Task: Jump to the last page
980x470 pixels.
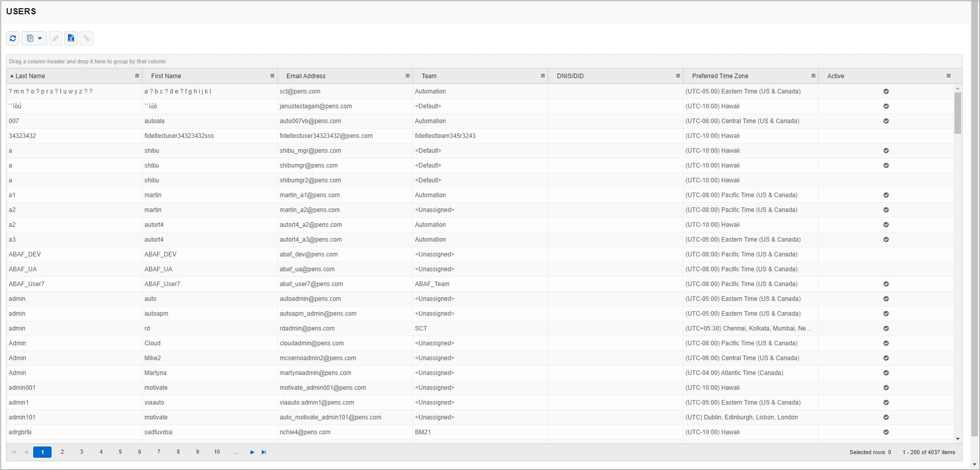Action: 264,452
